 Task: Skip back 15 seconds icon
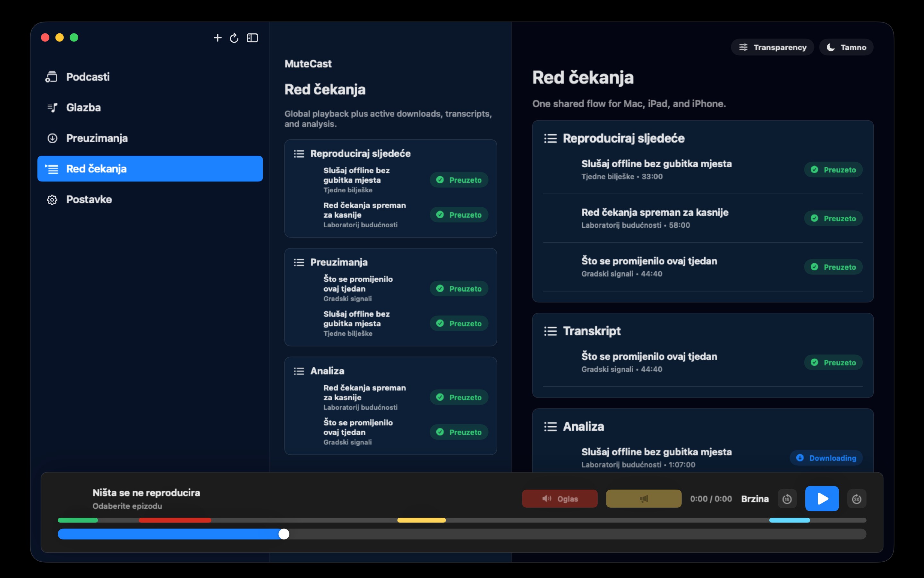[x=787, y=499]
